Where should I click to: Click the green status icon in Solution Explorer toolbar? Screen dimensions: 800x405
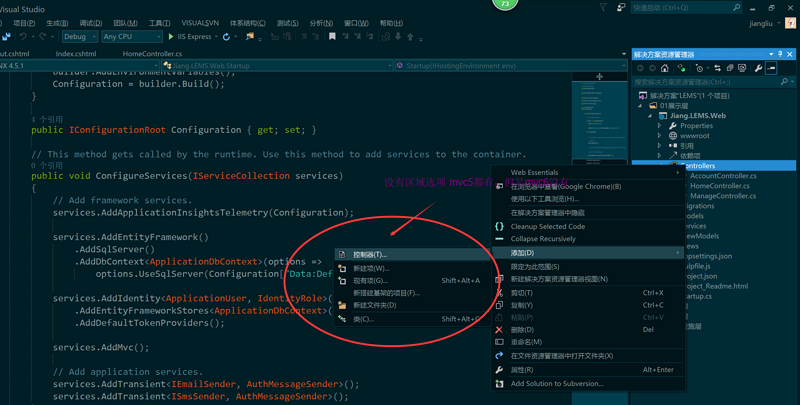pyautogui.click(x=681, y=68)
